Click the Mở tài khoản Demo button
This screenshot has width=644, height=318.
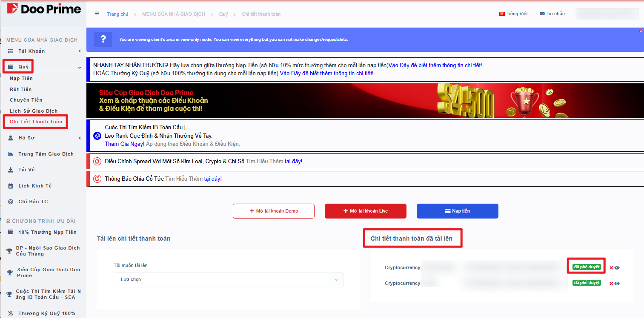pos(274,211)
